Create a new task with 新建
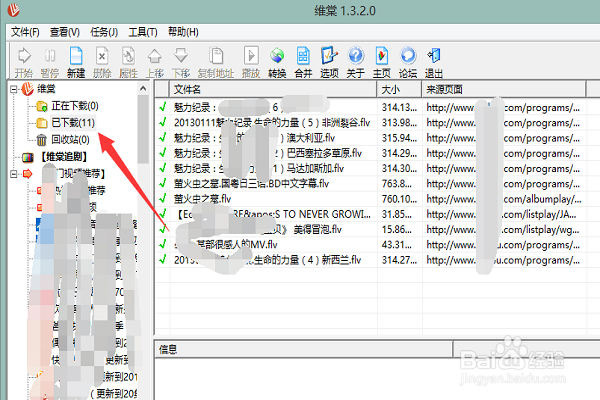The image size is (600, 400). 76,62
